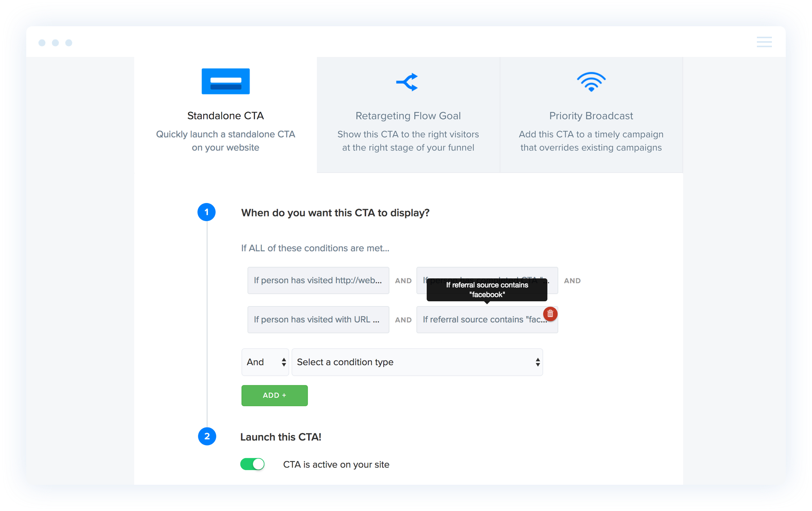The width and height of the screenshot is (812, 511).
Task: Expand the And selector stepper arrows
Action: [284, 362]
